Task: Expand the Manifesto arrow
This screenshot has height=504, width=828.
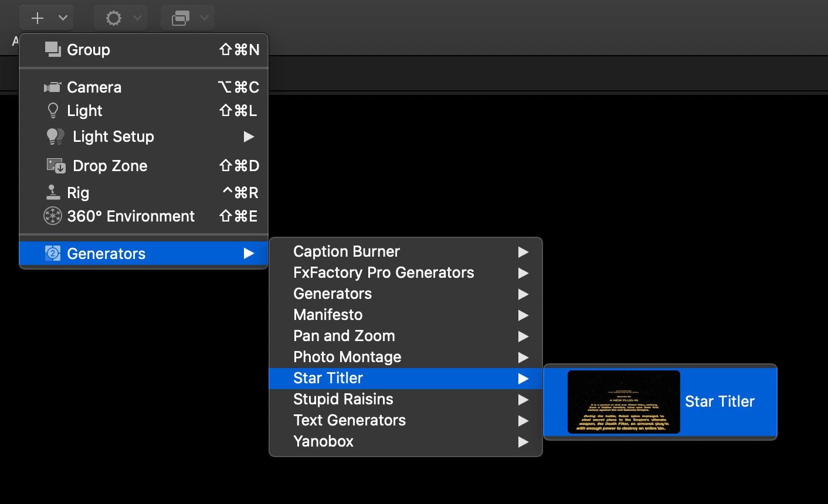Action: (x=523, y=315)
